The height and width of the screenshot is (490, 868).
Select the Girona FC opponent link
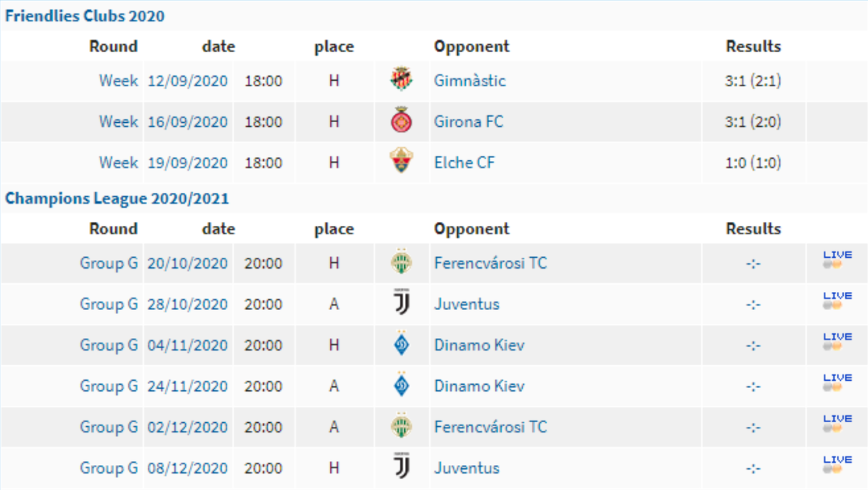coord(469,121)
